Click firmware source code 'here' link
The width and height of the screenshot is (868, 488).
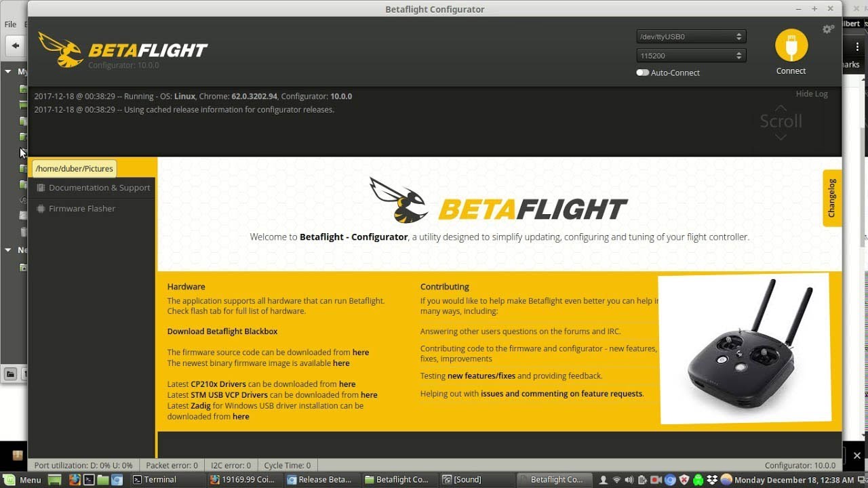[361, 352]
